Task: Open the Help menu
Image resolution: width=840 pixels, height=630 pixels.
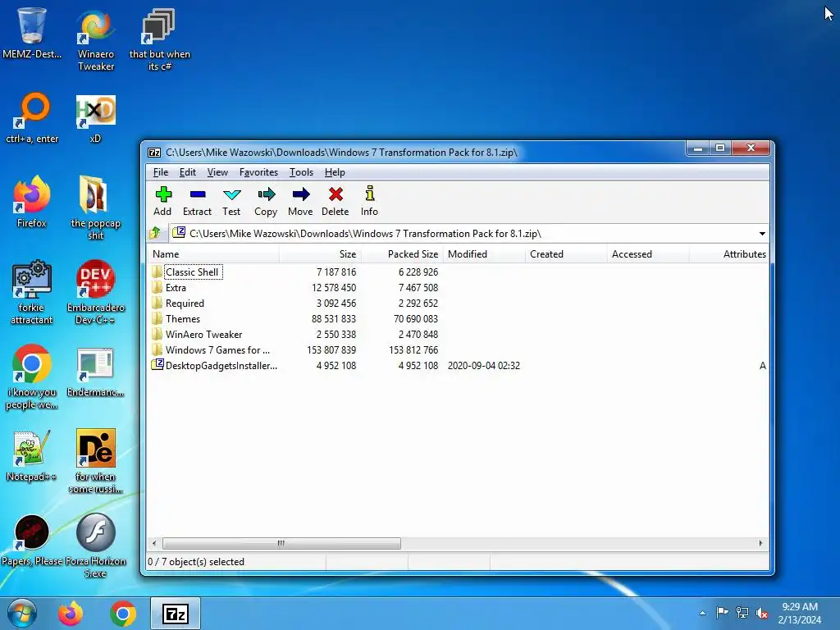Action: pyautogui.click(x=335, y=172)
